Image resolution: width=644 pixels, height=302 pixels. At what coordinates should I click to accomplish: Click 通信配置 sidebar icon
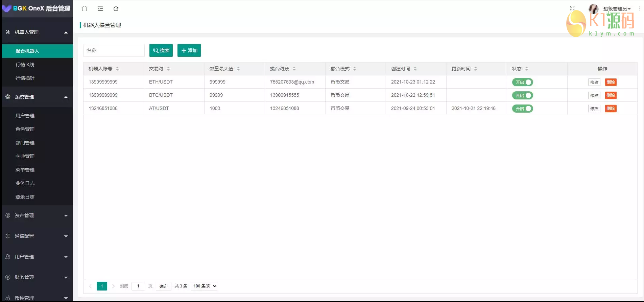click(x=8, y=236)
